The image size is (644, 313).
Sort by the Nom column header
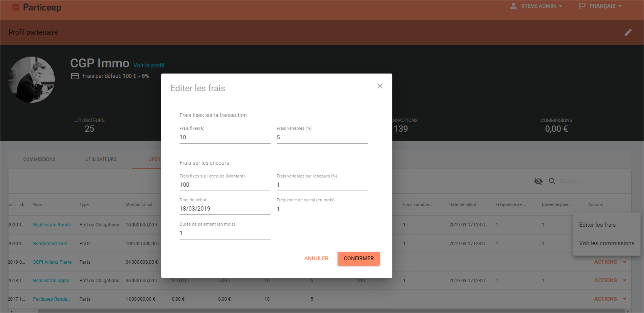click(38, 204)
